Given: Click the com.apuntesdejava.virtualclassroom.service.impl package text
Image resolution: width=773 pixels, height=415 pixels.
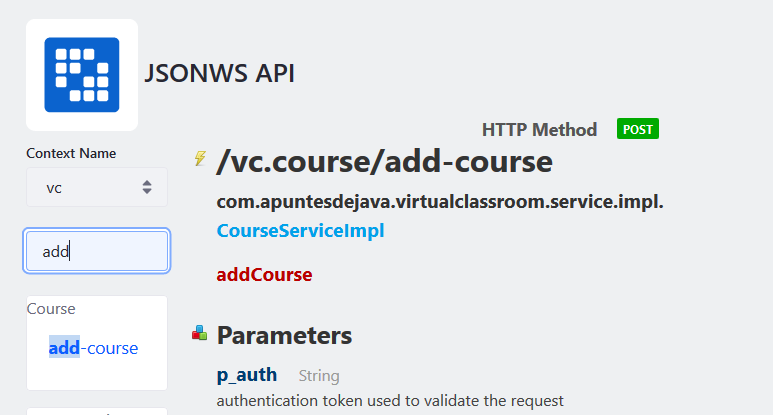Looking at the screenshot, I should 440,202.
